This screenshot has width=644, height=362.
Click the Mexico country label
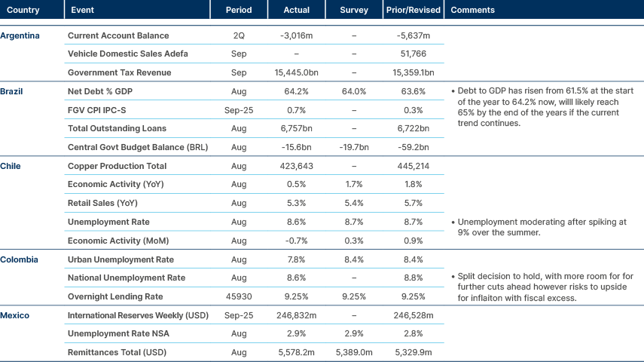tap(15, 315)
